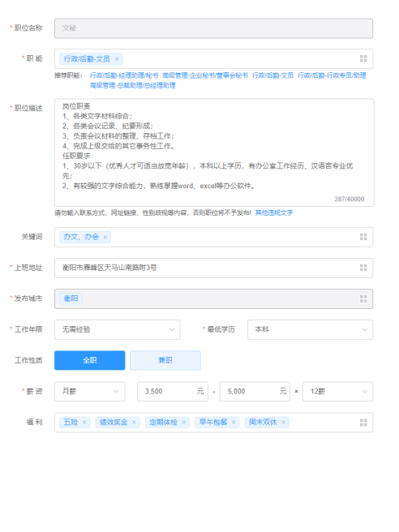Expand the 工作年限 dropdown
The image size is (399, 532).
click(x=117, y=329)
